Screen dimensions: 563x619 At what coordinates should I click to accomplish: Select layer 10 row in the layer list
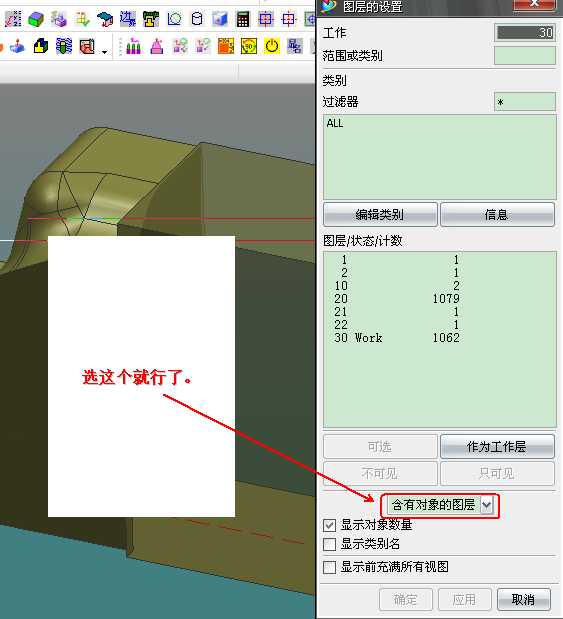439,286
